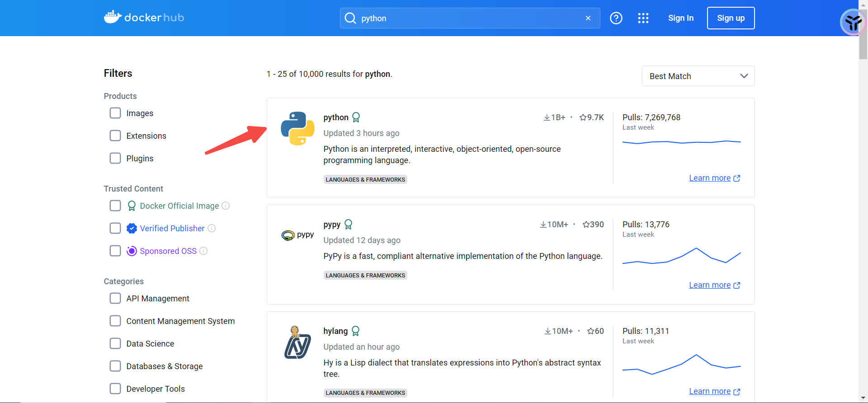The image size is (868, 403).
Task: Click official image badge next to hylang
Action: click(x=356, y=331)
